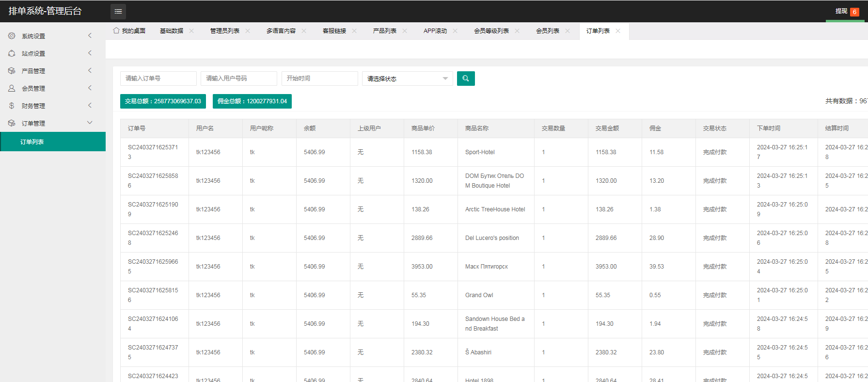Click the unit price 2889.66
Image resolution: width=868 pixels, height=382 pixels.
coord(422,238)
